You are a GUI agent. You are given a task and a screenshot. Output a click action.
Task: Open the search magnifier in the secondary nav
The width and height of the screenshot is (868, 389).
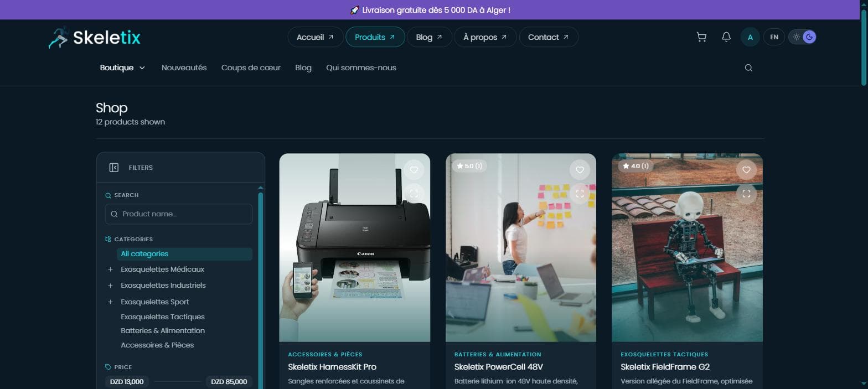pos(748,68)
